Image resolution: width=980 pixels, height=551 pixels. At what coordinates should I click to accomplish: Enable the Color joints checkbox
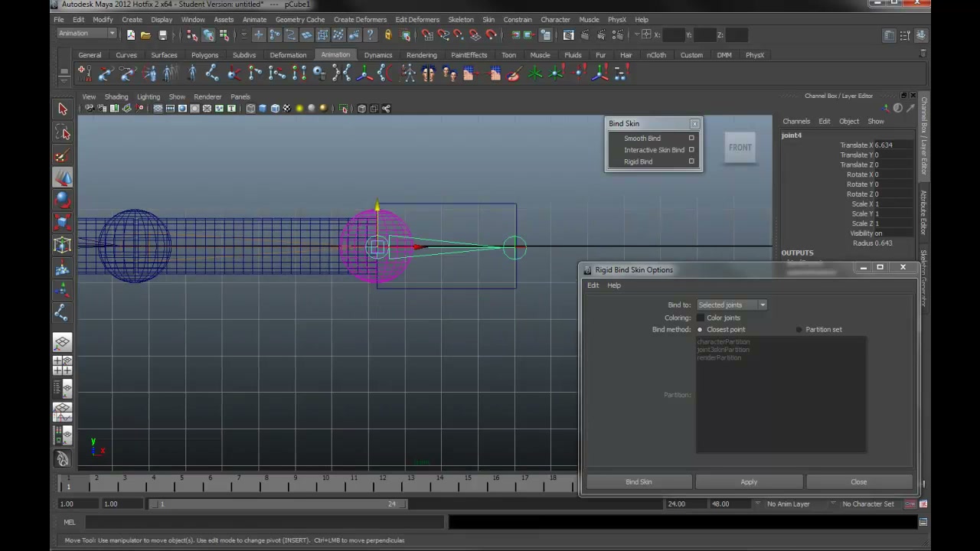(x=701, y=318)
